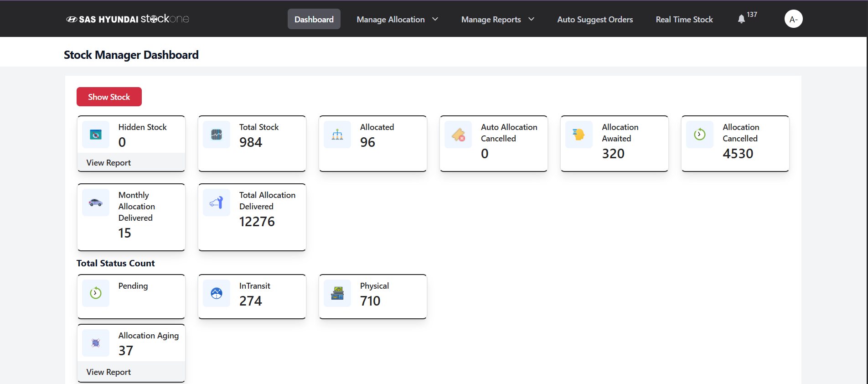The width and height of the screenshot is (868, 384).
Task: Click the Auto Allocation Cancelled icon
Action: point(458,135)
